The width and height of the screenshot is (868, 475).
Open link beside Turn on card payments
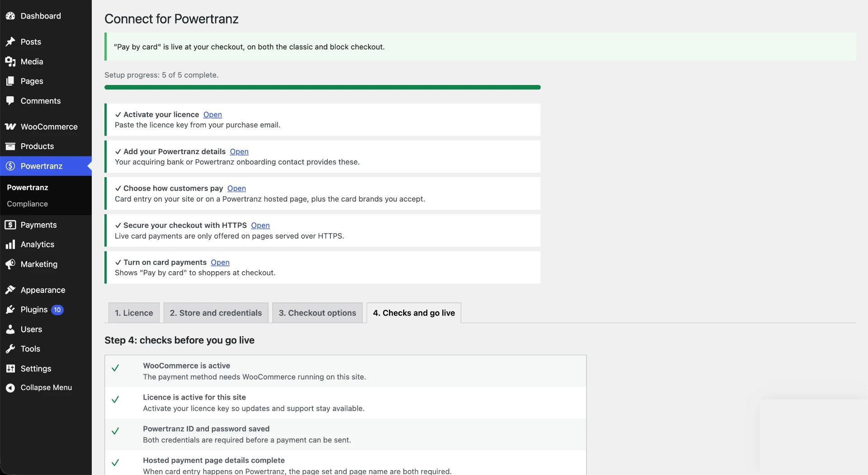220,263
